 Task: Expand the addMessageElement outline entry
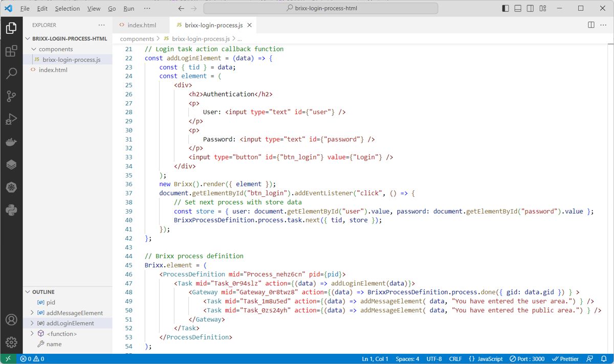31,312
